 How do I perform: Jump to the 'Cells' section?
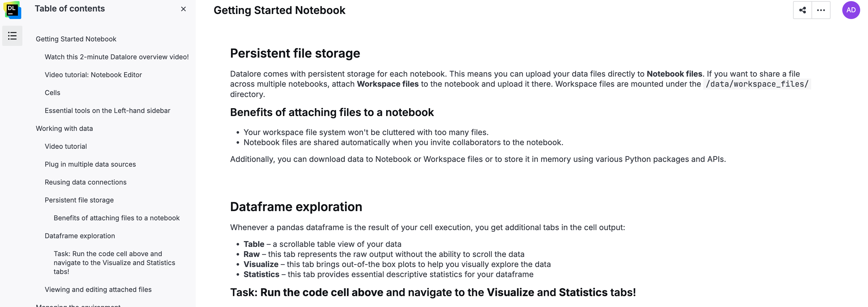pyautogui.click(x=52, y=93)
